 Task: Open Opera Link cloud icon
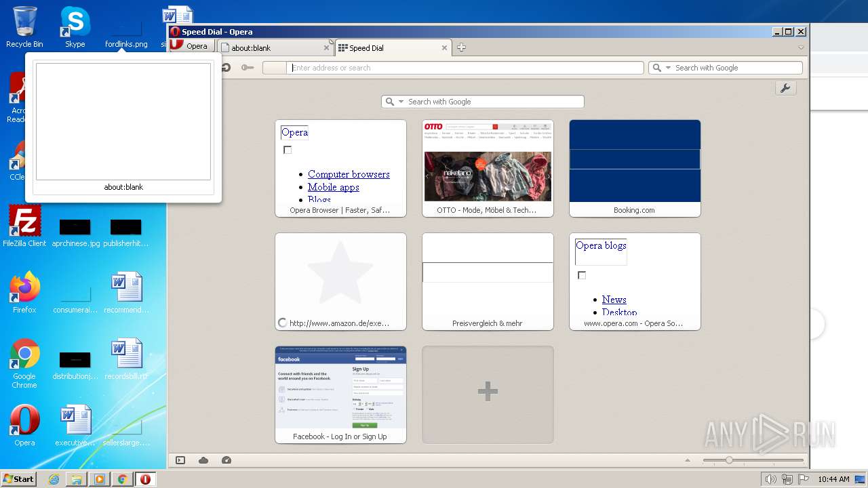tap(203, 460)
